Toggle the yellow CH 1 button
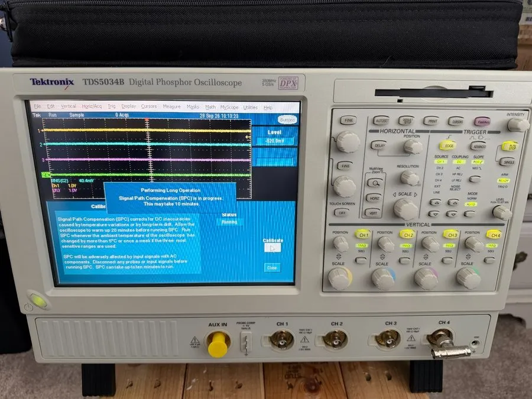 (x=363, y=235)
